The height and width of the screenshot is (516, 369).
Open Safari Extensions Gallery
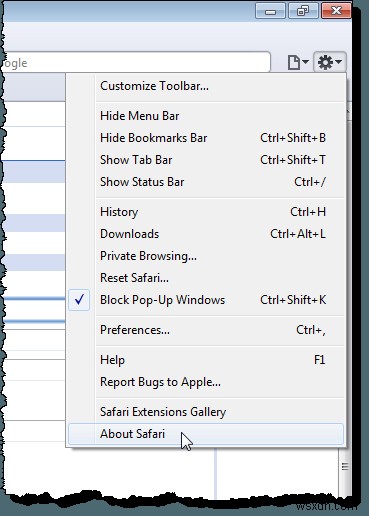206,412
